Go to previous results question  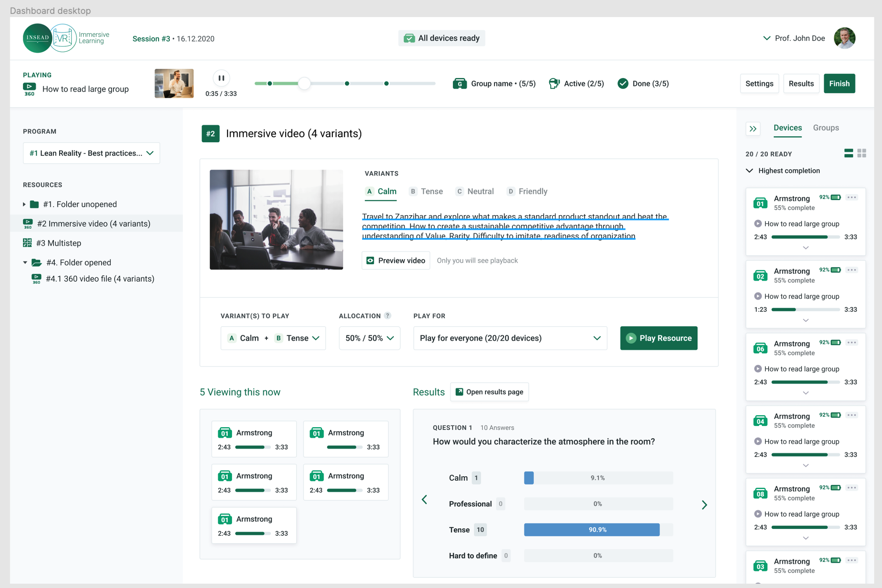point(425,500)
